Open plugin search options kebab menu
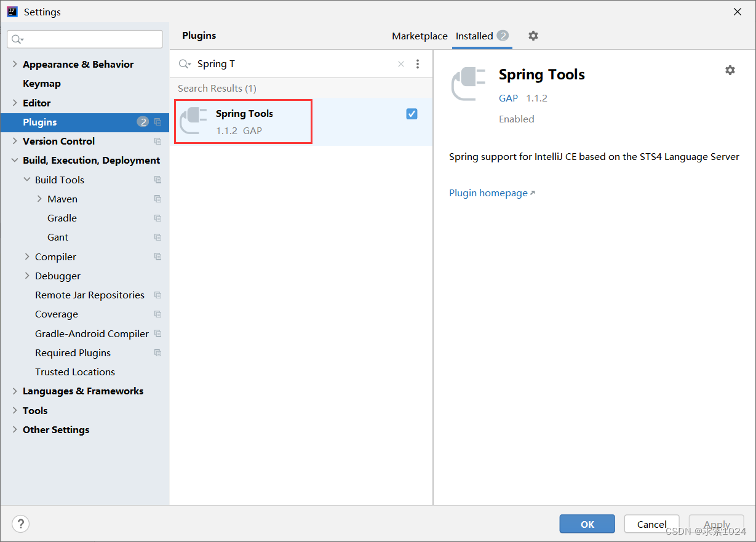This screenshot has width=756, height=542. click(418, 64)
